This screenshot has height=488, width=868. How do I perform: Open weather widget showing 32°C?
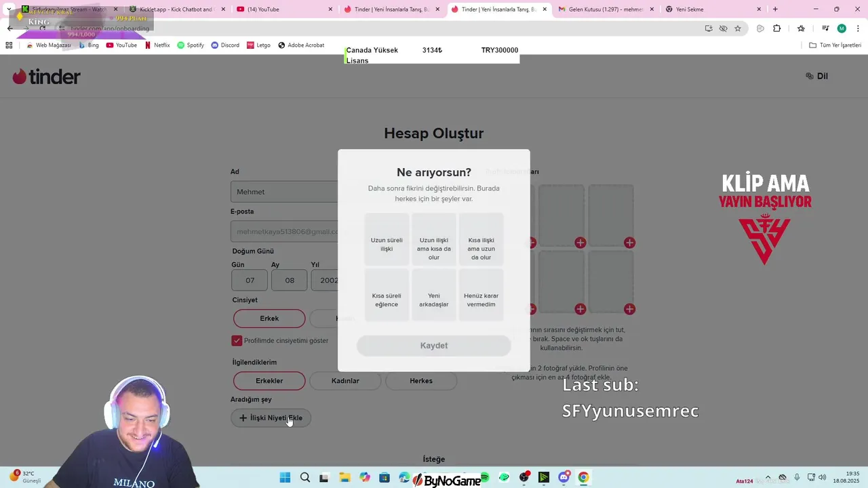click(26, 477)
